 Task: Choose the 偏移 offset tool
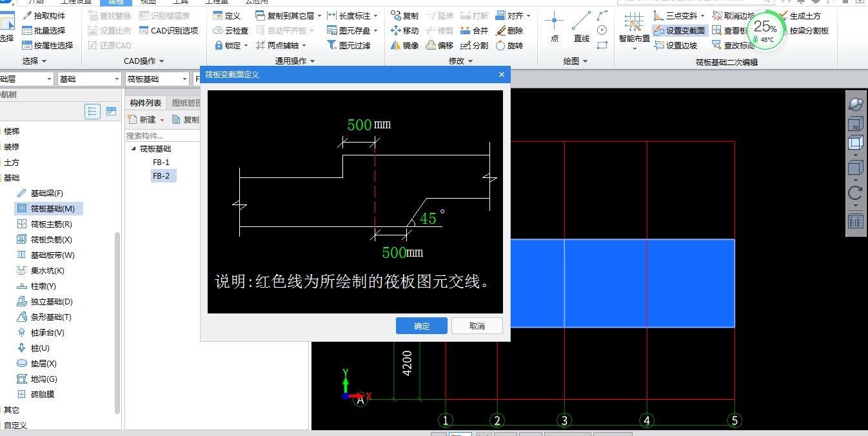440,45
